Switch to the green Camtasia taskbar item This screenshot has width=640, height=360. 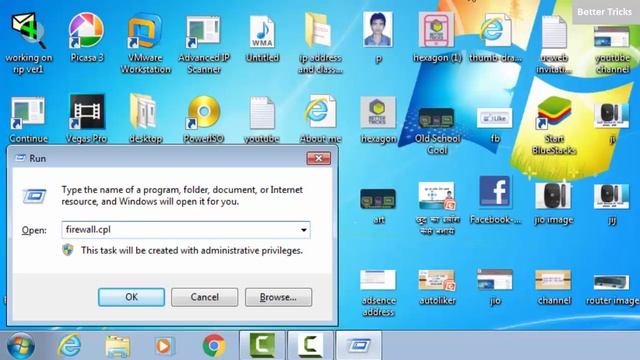tap(262, 345)
